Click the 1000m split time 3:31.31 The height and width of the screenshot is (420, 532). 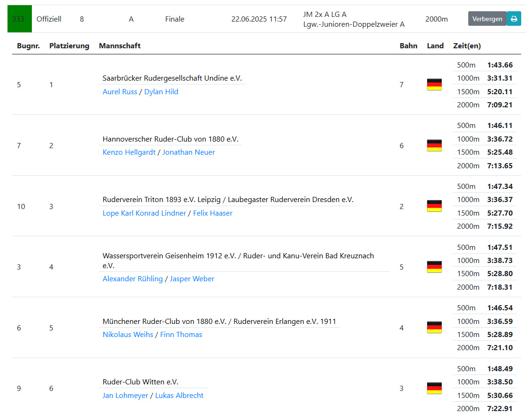tap(500, 78)
